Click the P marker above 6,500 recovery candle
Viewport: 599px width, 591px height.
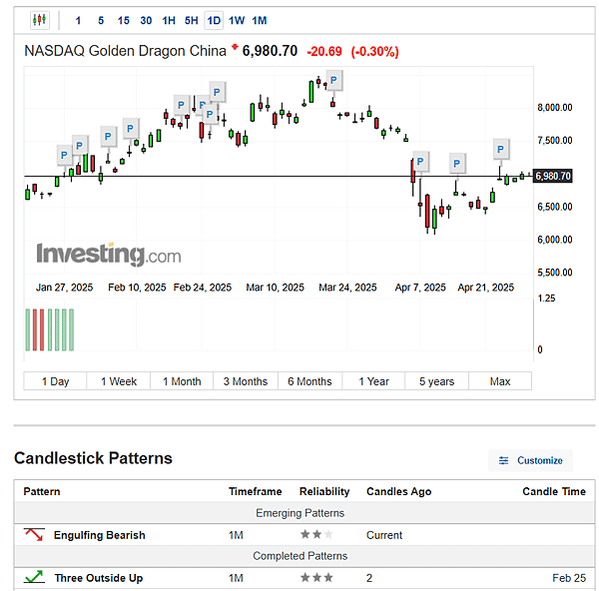pos(457,164)
